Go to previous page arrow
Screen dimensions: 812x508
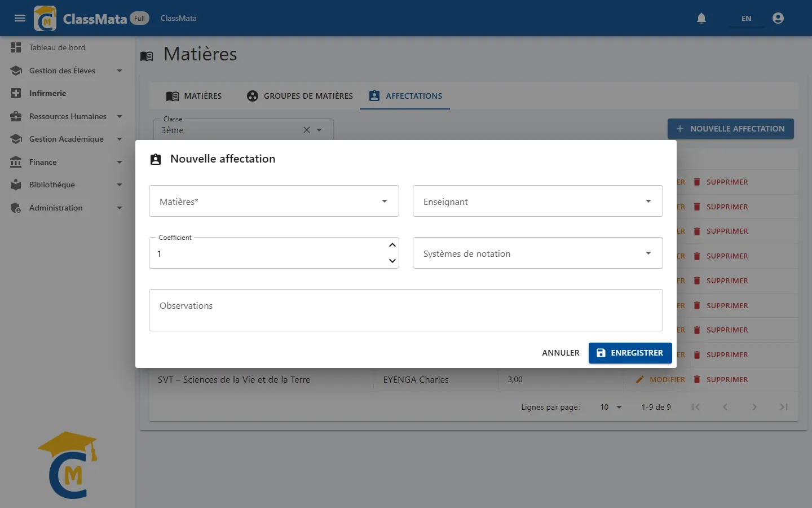click(725, 407)
